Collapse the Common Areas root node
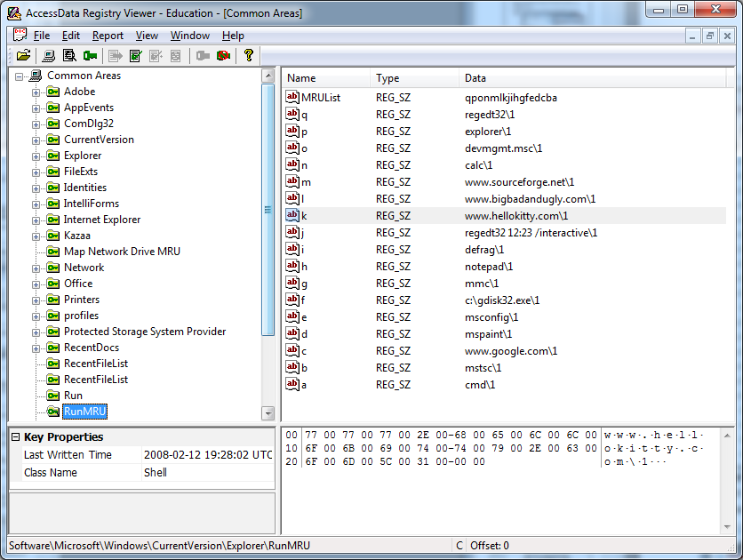The image size is (743, 560). (19, 76)
